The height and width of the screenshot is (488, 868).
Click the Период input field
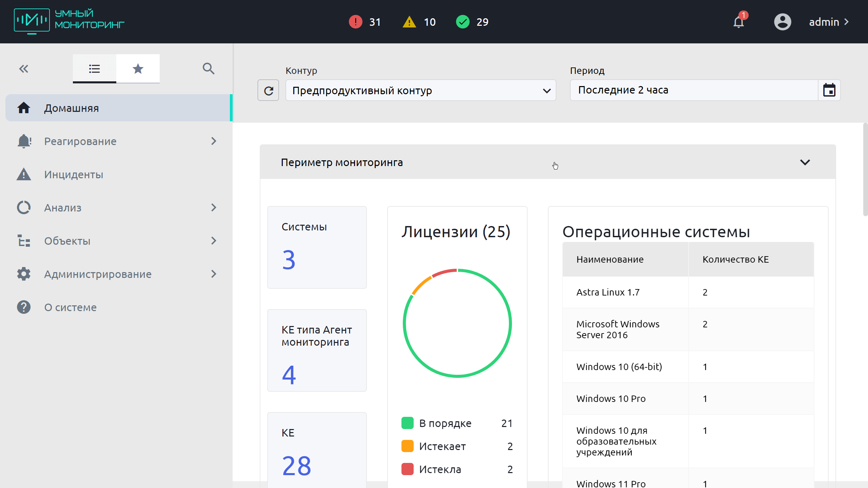[x=693, y=90]
